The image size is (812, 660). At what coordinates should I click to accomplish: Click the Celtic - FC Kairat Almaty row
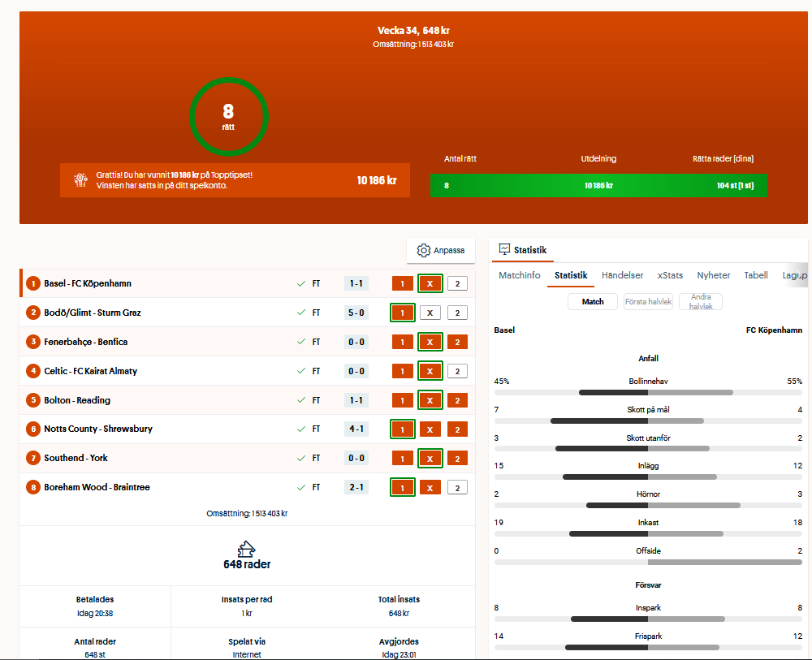tap(247, 371)
